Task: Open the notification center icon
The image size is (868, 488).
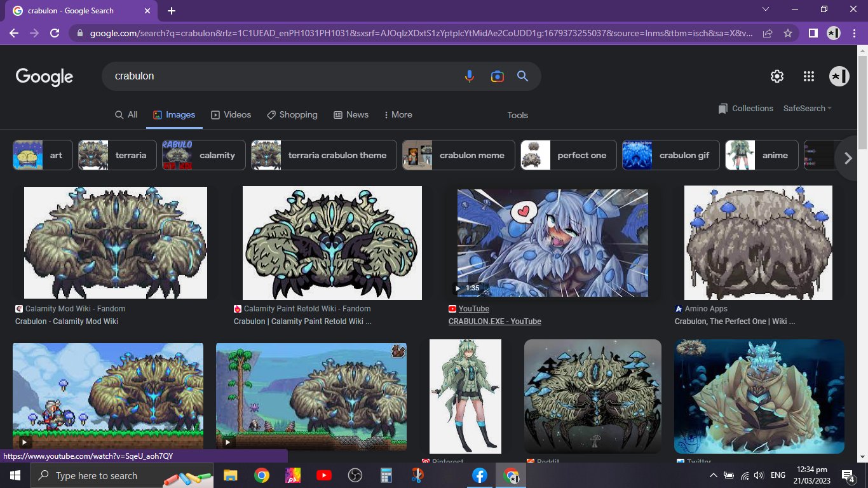Action: click(848, 475)
